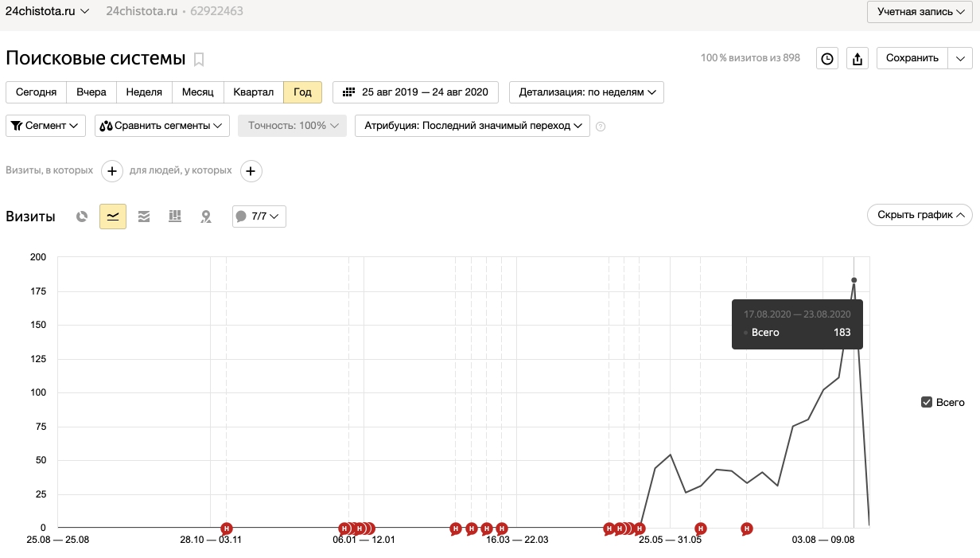Open the 7/7 chart notes dropdown
Image resolution: width=980 pixels, height=558 pixels.
click(259, 217)
